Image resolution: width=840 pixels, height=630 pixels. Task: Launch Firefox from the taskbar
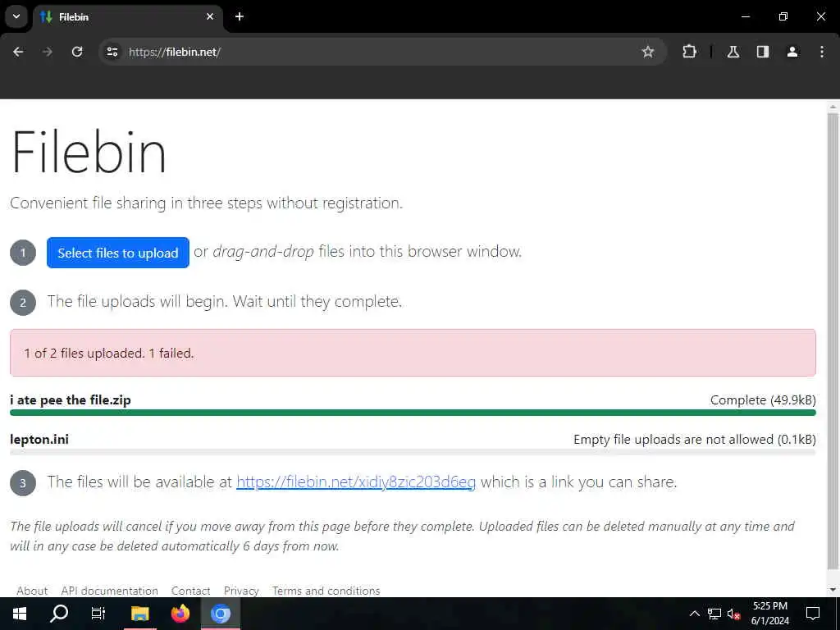180,614
